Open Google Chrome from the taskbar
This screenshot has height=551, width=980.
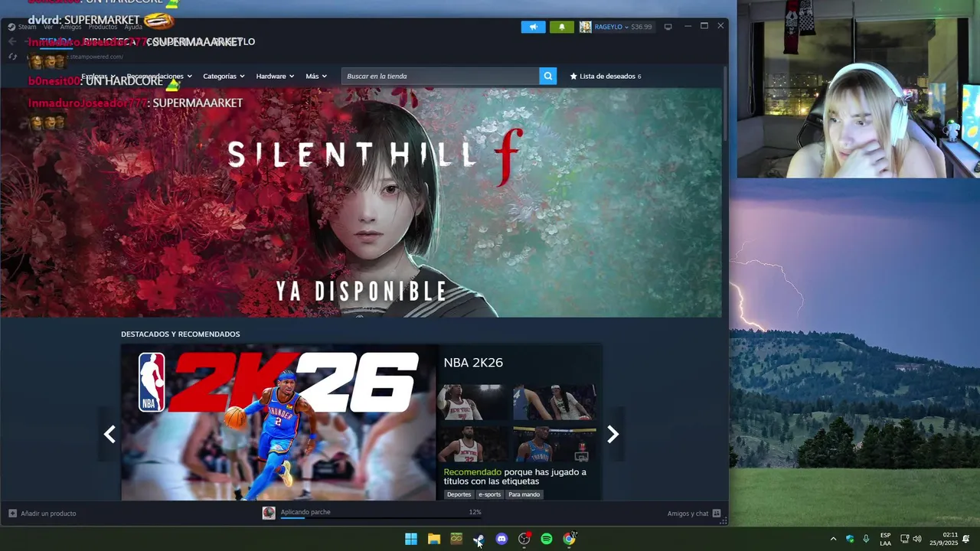[x=569, y=539]
